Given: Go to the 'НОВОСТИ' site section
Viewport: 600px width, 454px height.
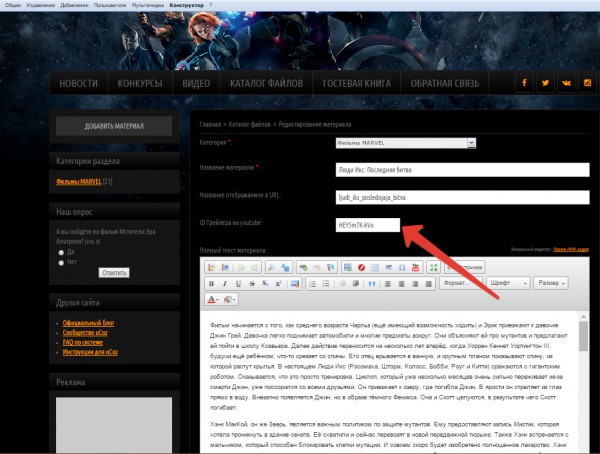Looking at the screenshot, I should 78,83.
